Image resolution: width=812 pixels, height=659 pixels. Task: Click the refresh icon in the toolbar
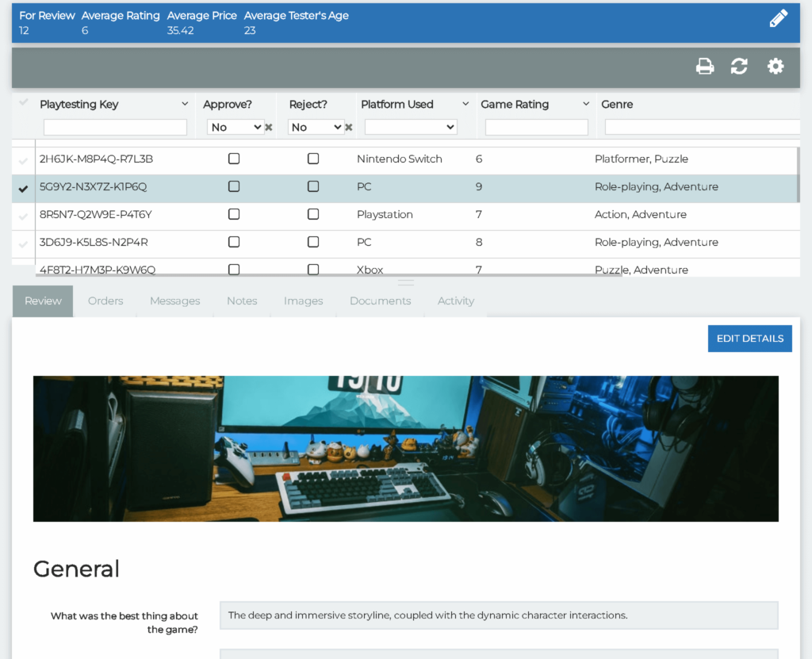(x=739, y=67)
